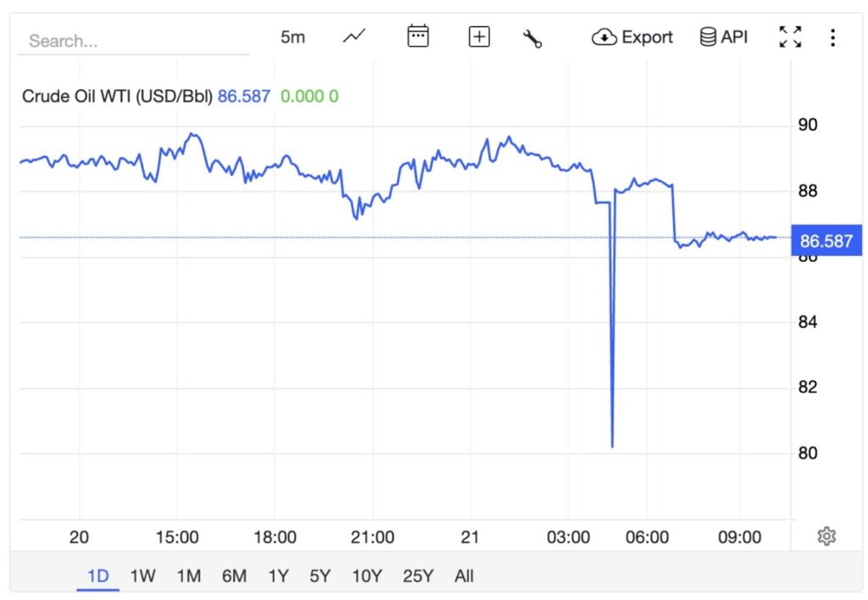Click the 86.587 current price label
The height and width of the screenshot is (600, 868).
click(826, 241)
